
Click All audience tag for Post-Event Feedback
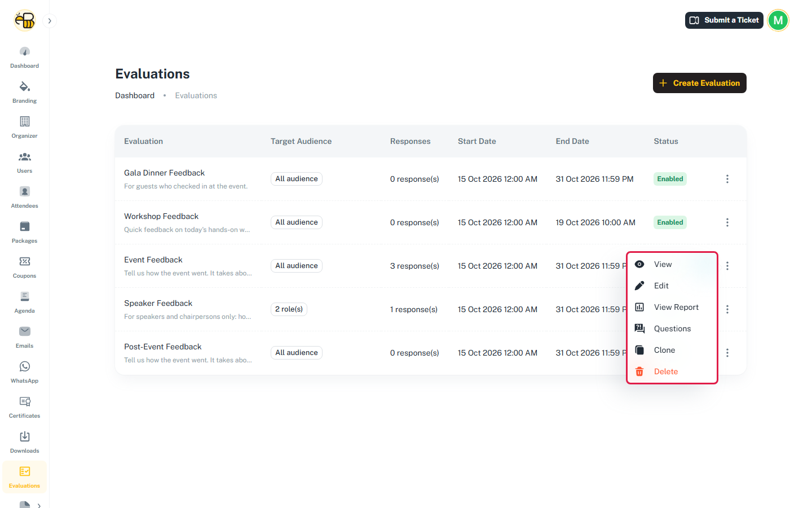coord(297,353)
